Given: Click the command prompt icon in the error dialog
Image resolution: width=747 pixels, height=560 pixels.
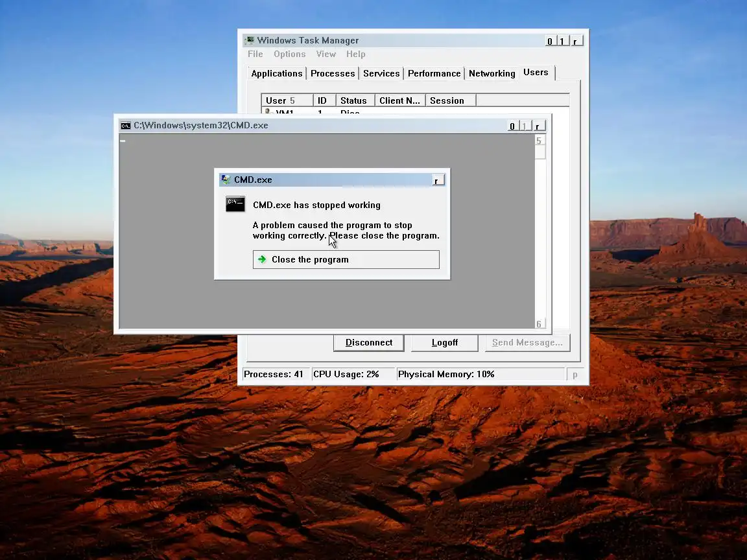Looking at the screenshot, I should click(x=235, y=204).
